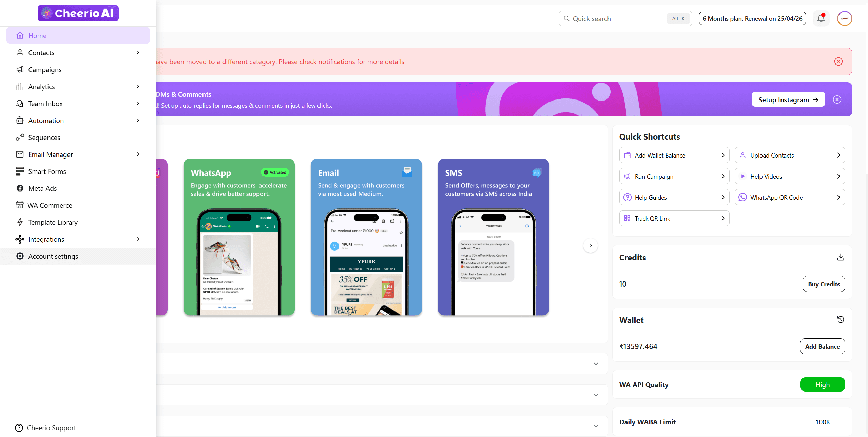The height and width of the screenshot is (437, 868).
Task: Open wallet history icon
Action: (841, 320)
